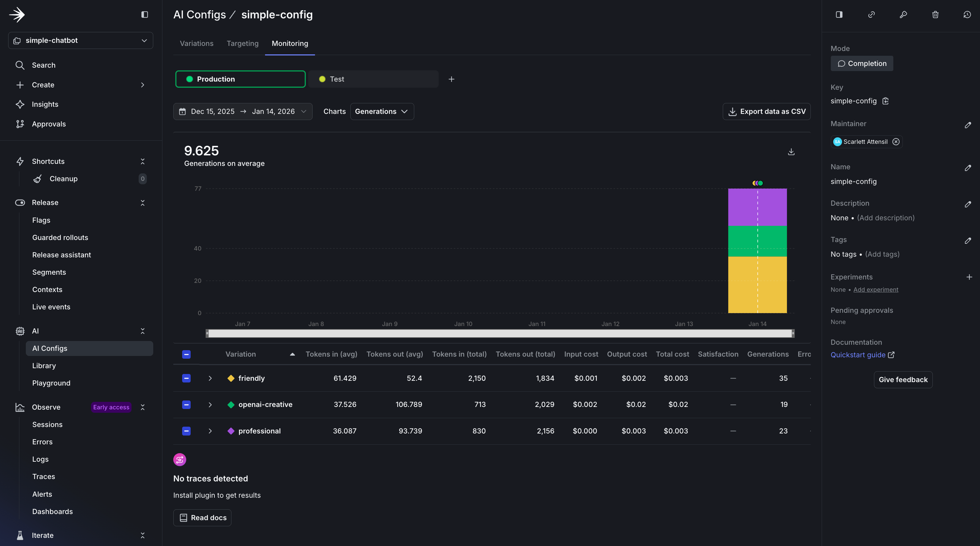Open the history clock icon

(x=967, y=15)
